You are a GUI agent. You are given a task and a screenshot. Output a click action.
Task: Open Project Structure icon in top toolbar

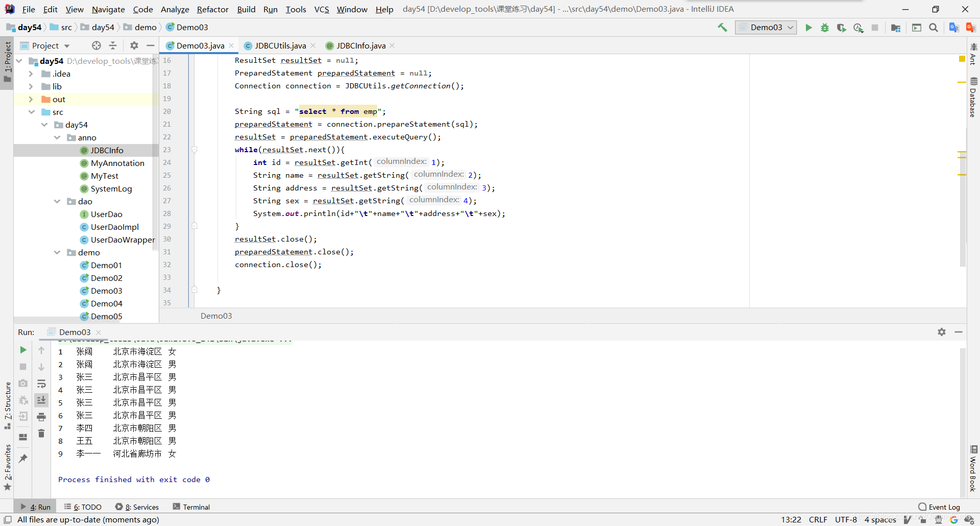pyautogui.click(x=895, y=28)
